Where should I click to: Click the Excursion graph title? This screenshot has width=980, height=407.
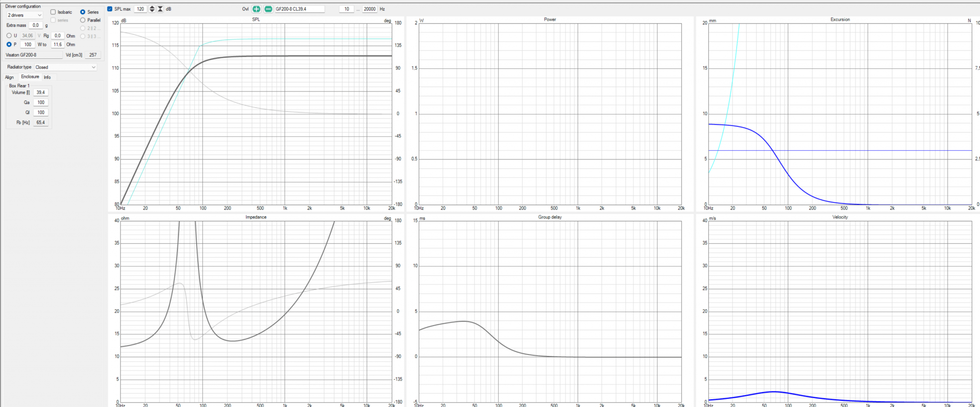point(840,20)
